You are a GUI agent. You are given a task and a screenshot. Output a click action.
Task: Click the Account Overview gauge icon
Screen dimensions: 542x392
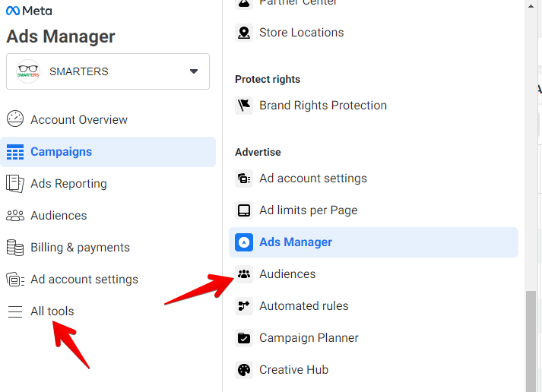pos(15,119)
